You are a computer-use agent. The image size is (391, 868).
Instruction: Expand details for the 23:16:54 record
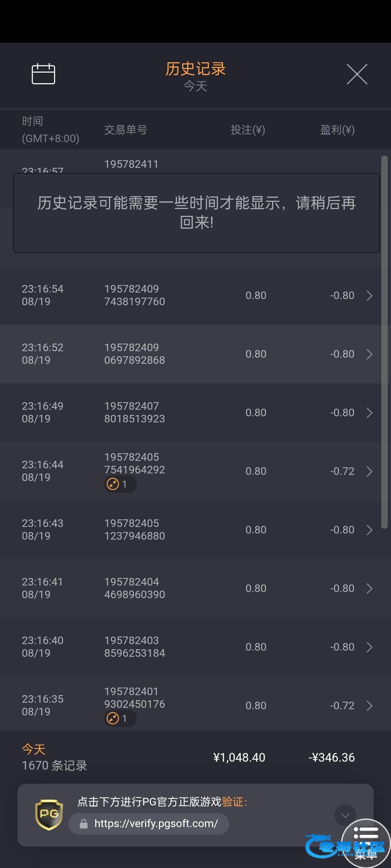point(369,295)
